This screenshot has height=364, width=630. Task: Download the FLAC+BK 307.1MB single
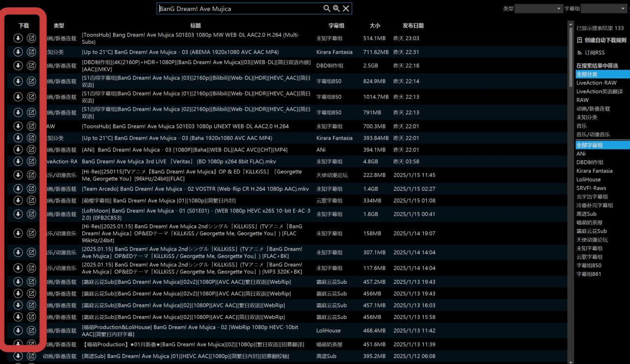pyautogui.click(x=18, y=252)
